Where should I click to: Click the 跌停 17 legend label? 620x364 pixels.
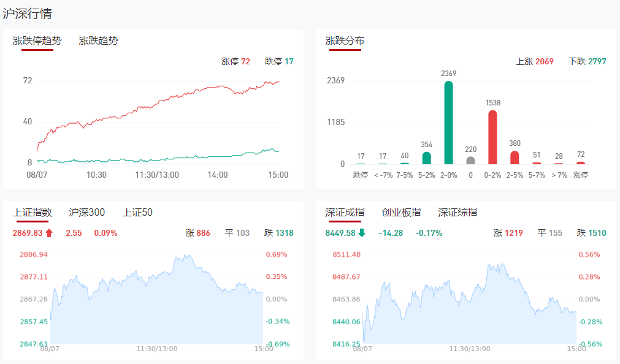279,61
